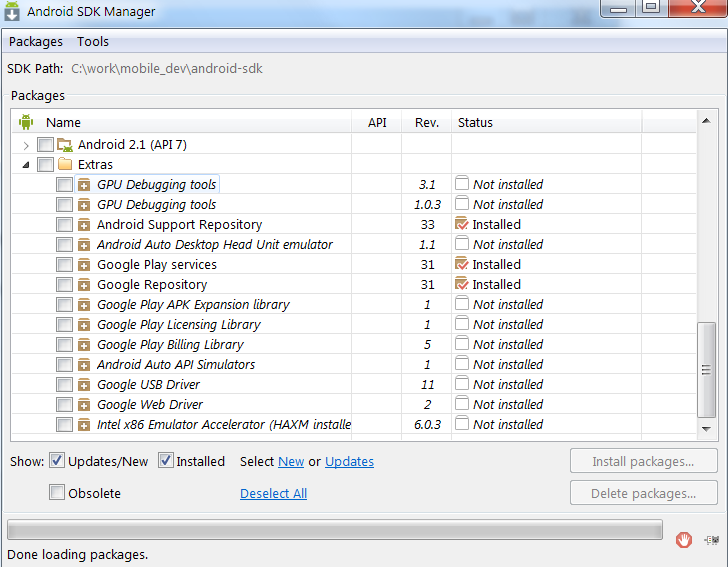The width and height of the screenshot is (728, 567).
Task: Click the Install packages button
Action: pyautogui.click(x=644, y=461)
